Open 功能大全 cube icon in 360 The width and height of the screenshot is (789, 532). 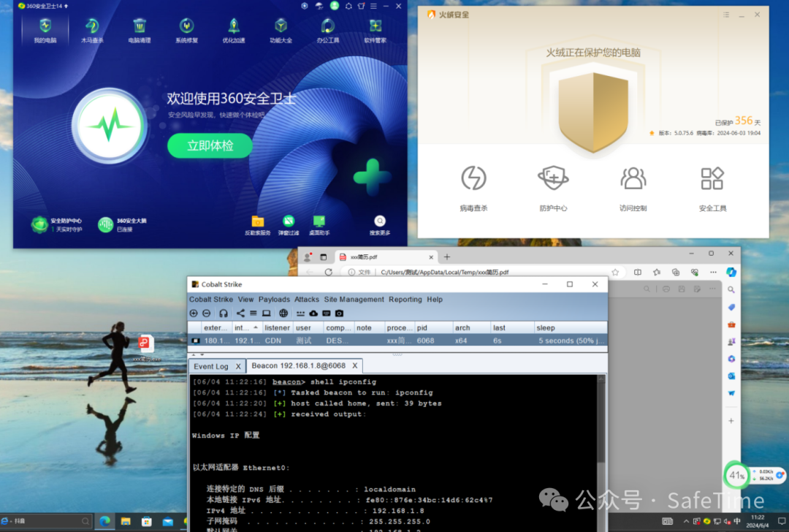click(x=281, y=30)
